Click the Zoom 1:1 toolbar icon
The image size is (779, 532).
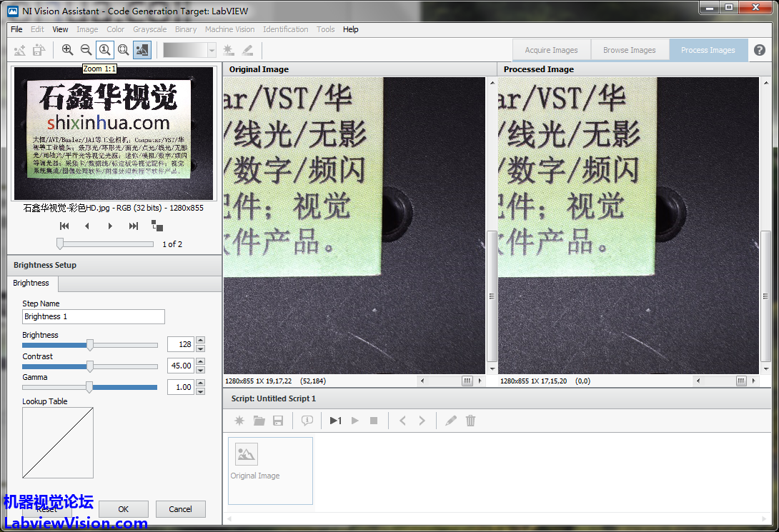pos(105,49)
